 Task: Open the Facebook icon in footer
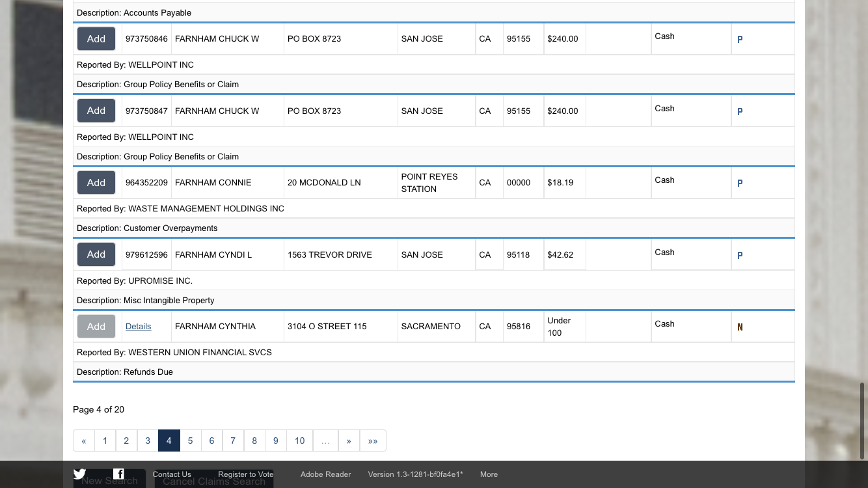tap(118, 474)
